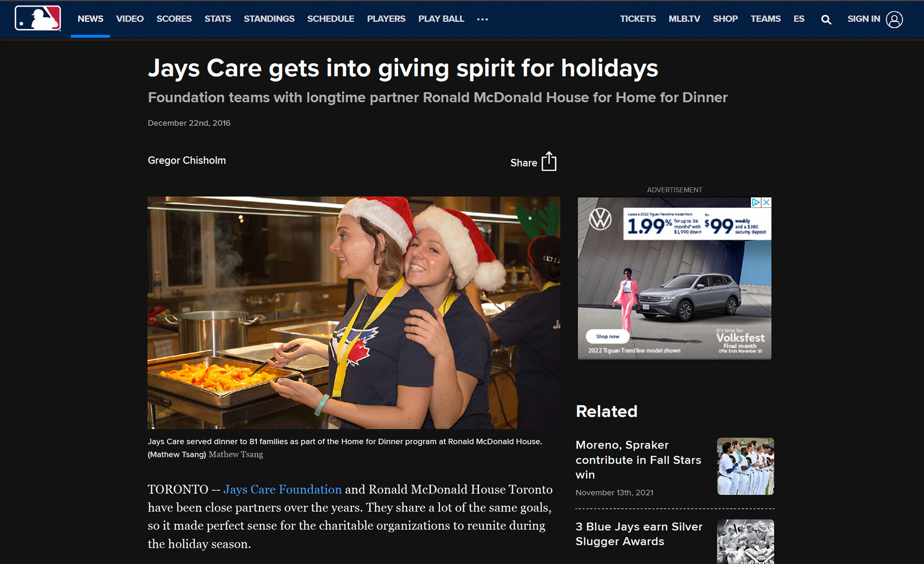924x564 pixels.
Task: Open the Silver Slugger Awards thumbnail
Action: coord(745,542)
